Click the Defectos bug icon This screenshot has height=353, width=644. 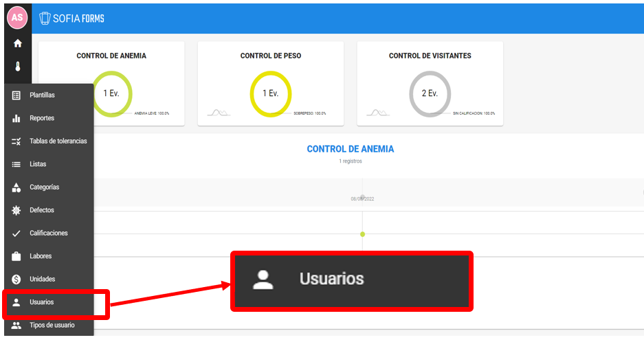(x=16, y=210)
